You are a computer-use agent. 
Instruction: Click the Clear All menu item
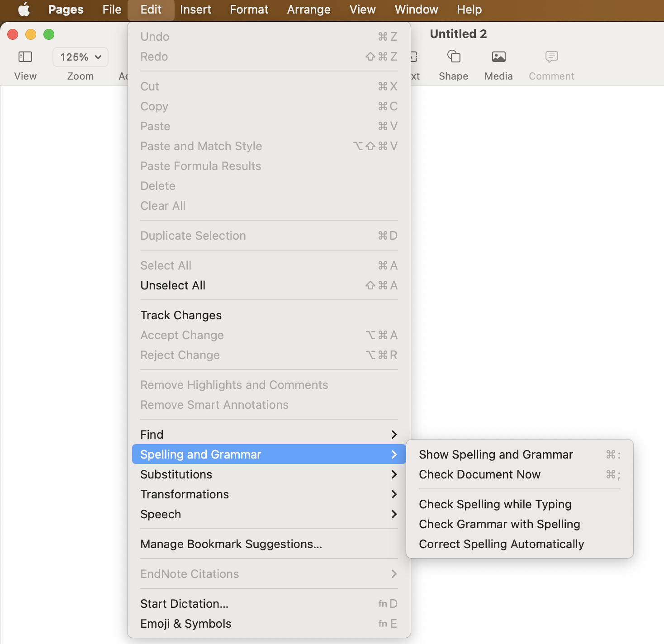tap(269, 206)
